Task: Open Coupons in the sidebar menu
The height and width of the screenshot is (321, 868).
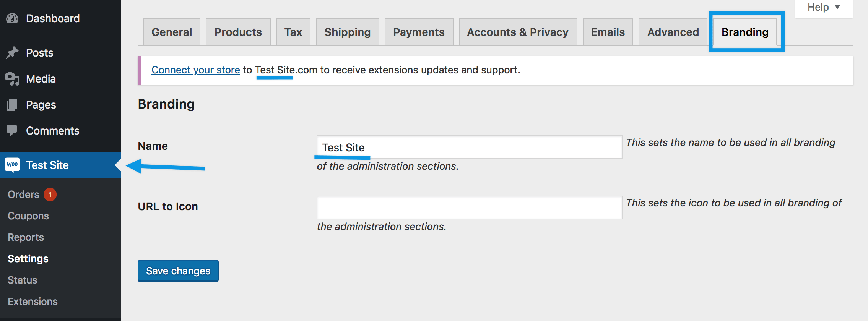Action: [28, 216]
